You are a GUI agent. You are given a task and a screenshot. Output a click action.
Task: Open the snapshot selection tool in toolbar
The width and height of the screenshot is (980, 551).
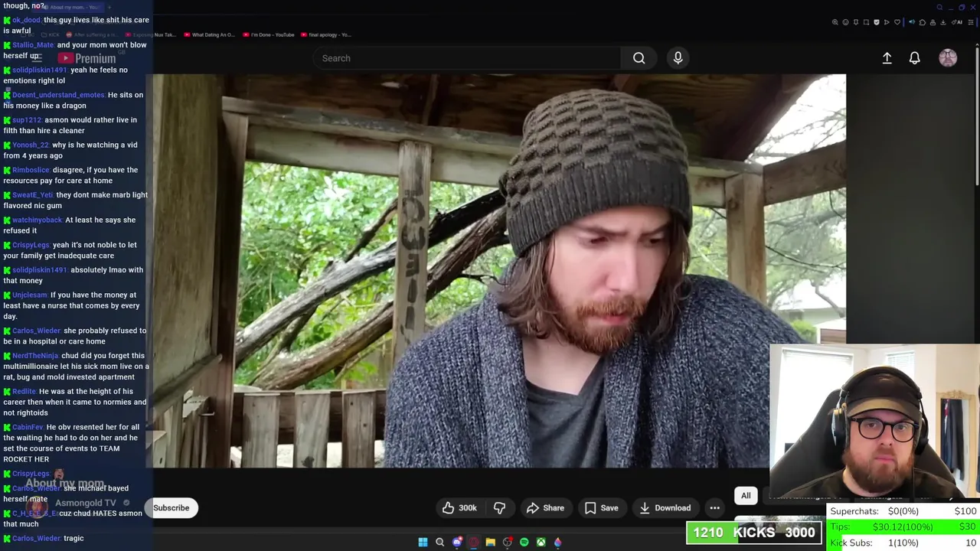tap(866, 22)
